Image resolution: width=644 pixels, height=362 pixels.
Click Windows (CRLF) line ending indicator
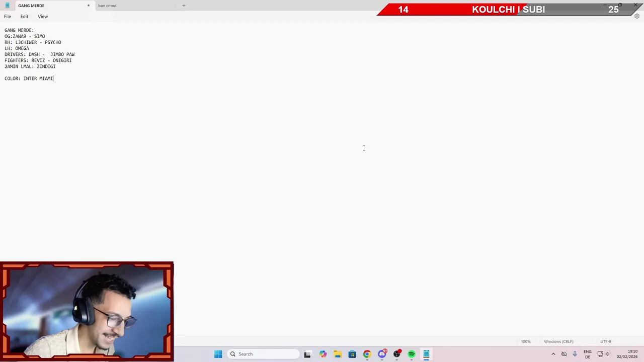(558, 341)
